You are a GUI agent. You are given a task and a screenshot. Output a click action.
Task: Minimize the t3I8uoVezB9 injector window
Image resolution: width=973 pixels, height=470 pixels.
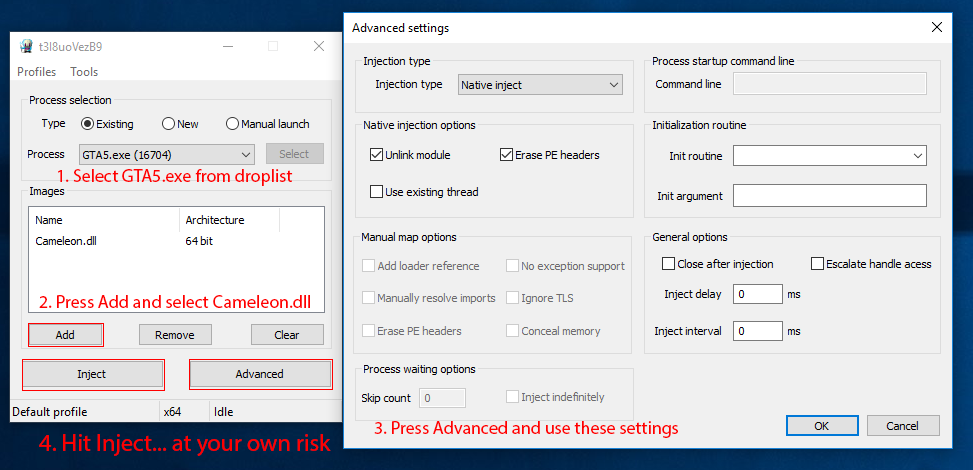228,46
